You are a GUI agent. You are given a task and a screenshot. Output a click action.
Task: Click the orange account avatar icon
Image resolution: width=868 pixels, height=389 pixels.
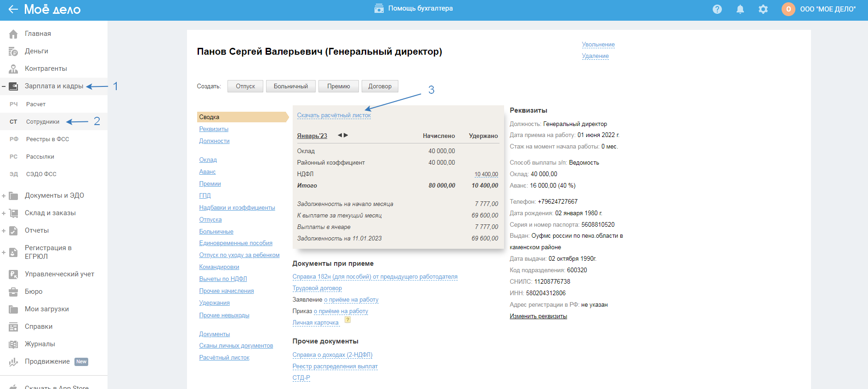pos(789,9)
